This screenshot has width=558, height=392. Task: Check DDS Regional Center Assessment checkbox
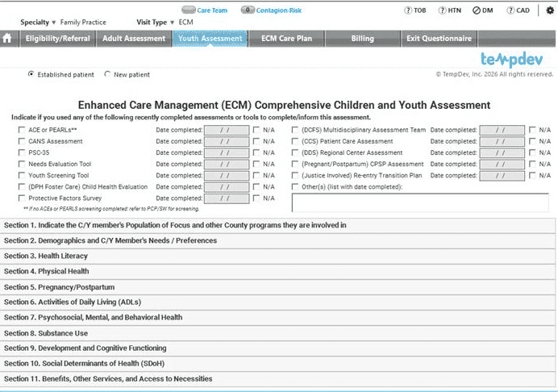(295, 152)
